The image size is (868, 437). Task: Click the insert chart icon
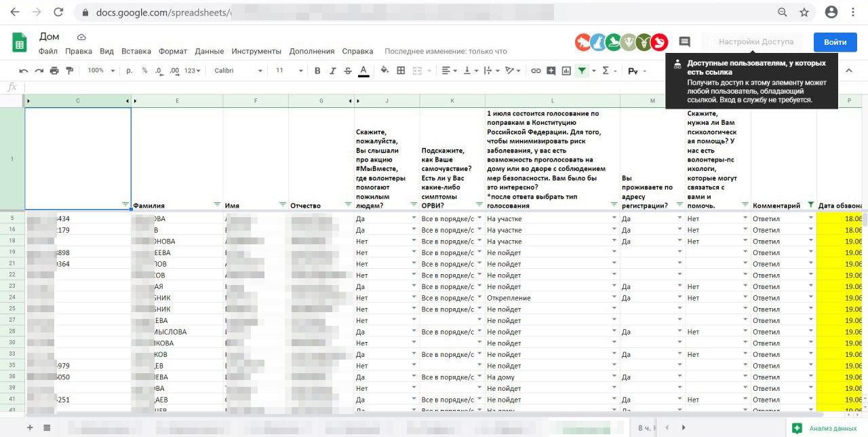[566, 71]
